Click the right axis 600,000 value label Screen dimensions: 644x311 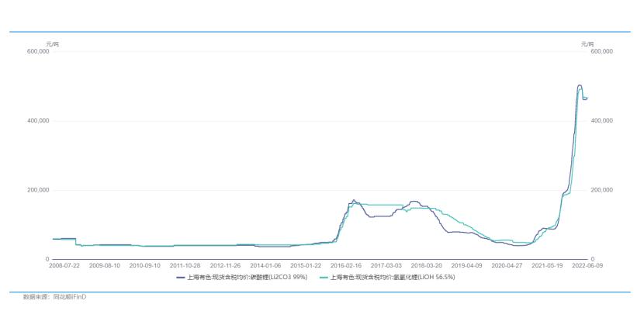click(x=601, y=52)
